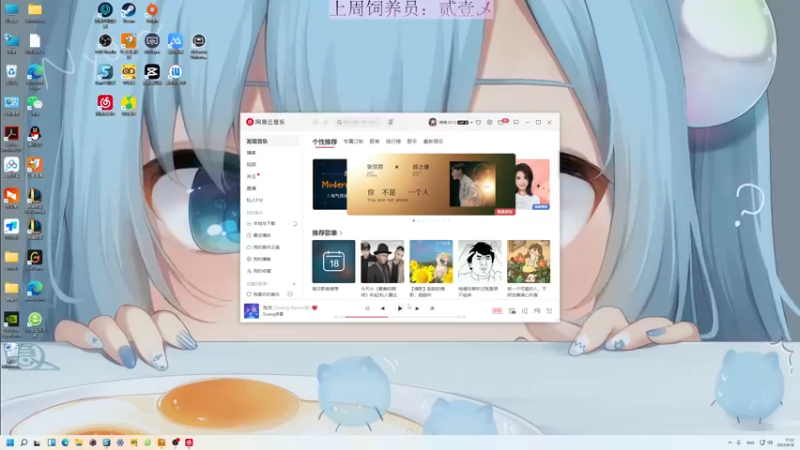
Task: Click the plus icon to create a playlist
Action: pos(294,284)
